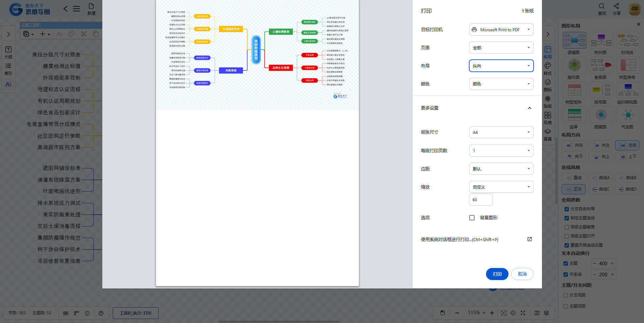Click the zoom-in plus icon in status bar

tap(492, 313)
